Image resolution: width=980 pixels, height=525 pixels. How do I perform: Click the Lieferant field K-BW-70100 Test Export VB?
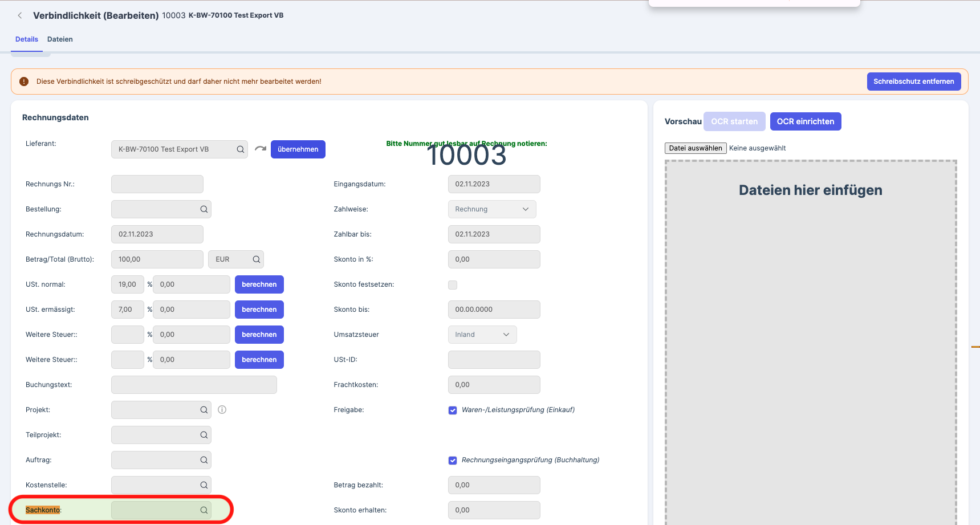click(180, 149)
